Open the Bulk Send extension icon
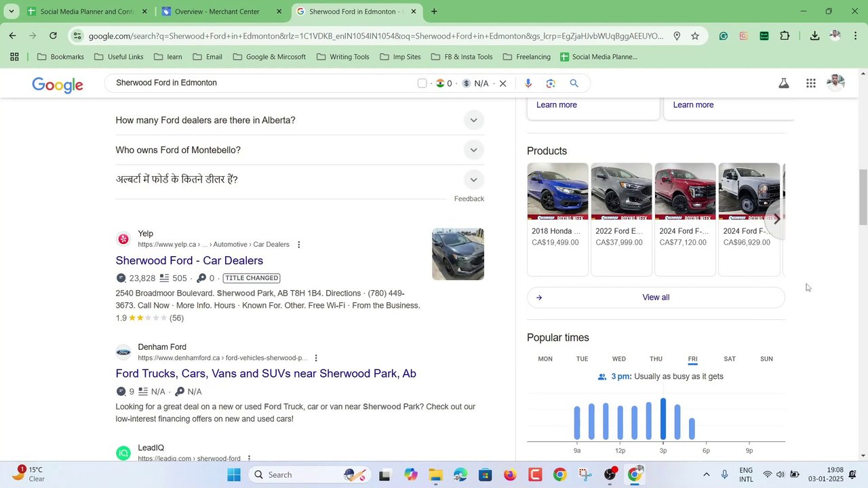Screen dimensions: 868x488 click(x=764, y=36)
